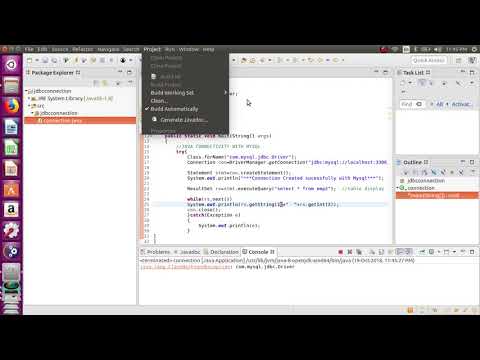Toggle Hide Static Fields and Methods in Outline

443,172
